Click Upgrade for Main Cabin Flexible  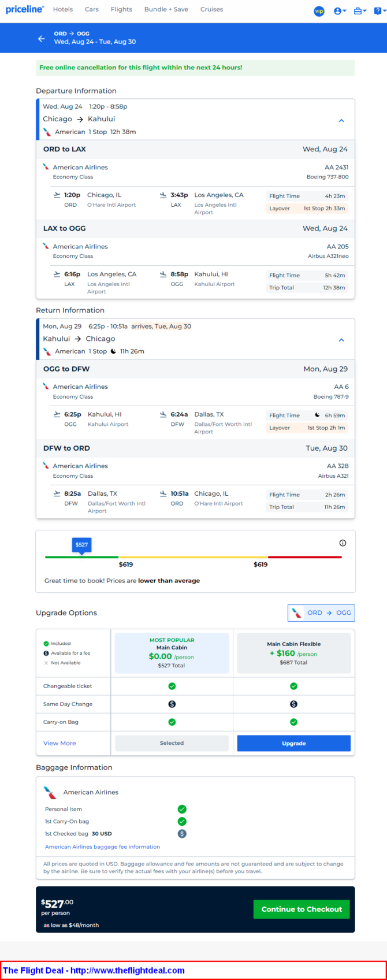[x=293, y=743]
